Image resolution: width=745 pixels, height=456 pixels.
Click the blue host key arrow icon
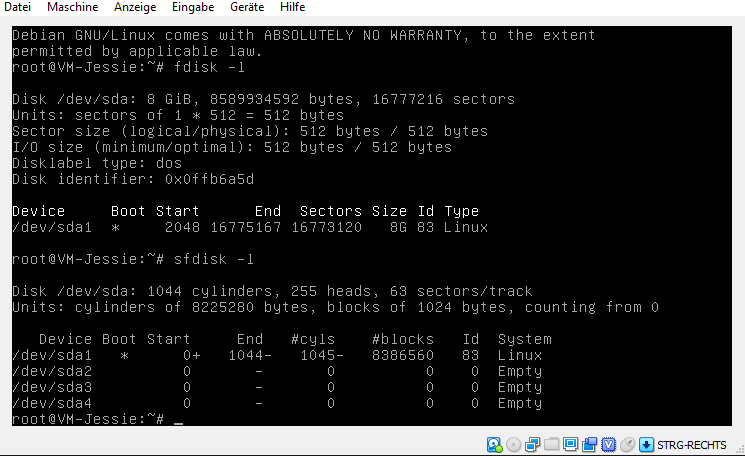click(x=646, y=445)
